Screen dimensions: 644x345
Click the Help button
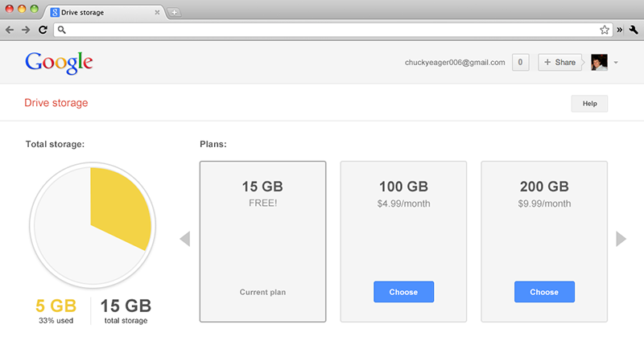[x=589, y=104]
